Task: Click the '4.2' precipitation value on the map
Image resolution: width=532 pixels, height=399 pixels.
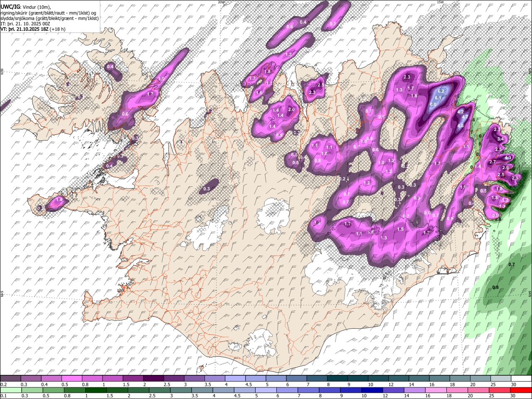Action: click(461, 112)
